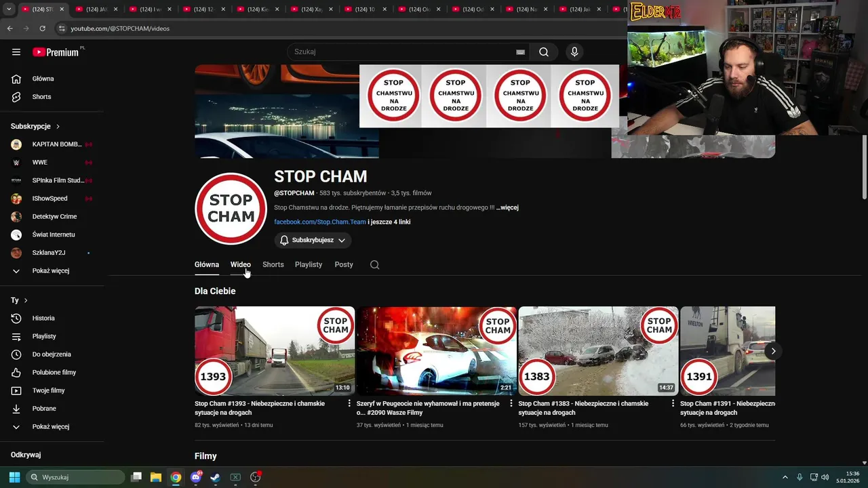This screenshot has height=488, width=868.
Task: Open the on-screen keyboard in search box
Action: pos(520,52)
